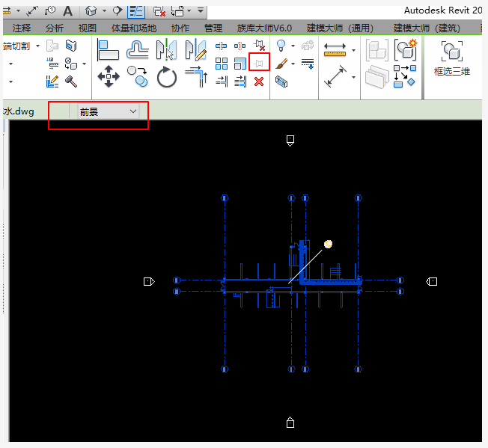This screenshot has height=448, width=488.
Task: Open the 视图 ribbon tab
Action: (x=88, y=28)
